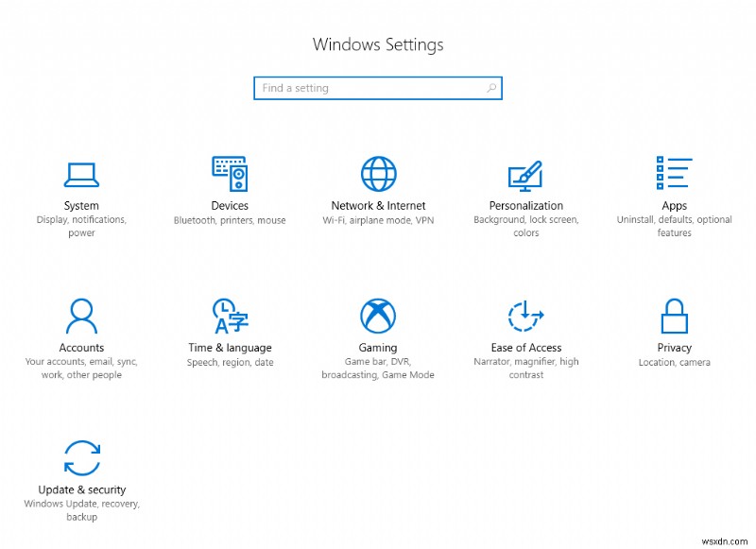This screenshot has height=549, width=756.
Task: Open Wi-Fi settings via its description text
Action: [x=378, y=219]
